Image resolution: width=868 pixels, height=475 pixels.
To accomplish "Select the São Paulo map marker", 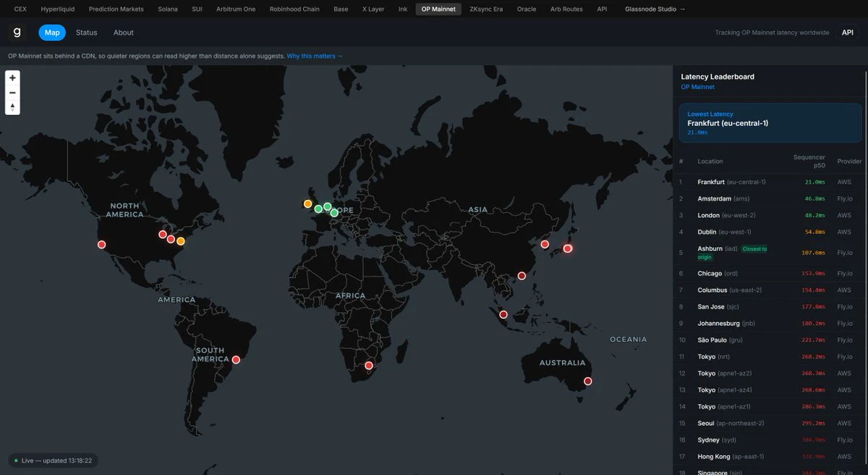I will pos(235,360).
